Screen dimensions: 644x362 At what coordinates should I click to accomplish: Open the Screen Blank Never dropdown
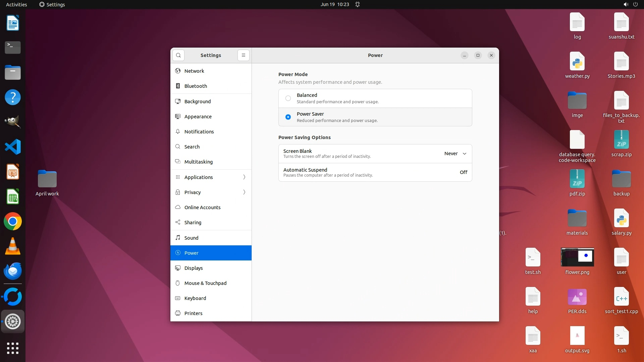pos(455,154)
